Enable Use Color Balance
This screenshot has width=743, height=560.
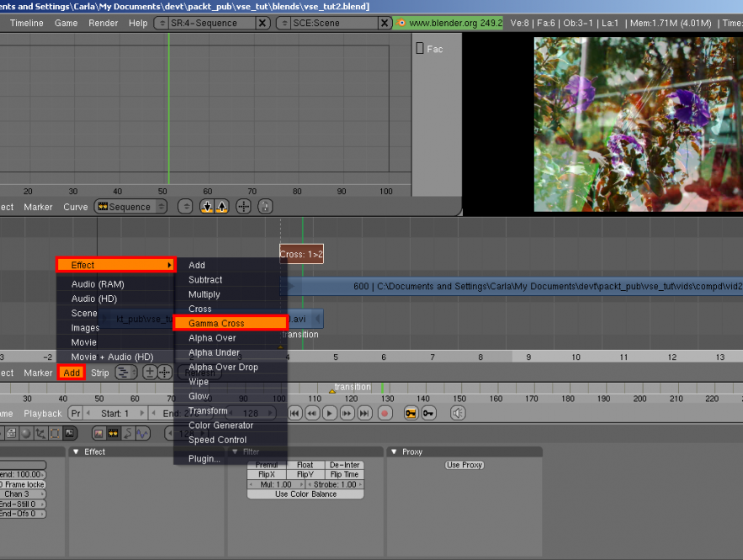(x=305, y=494)
